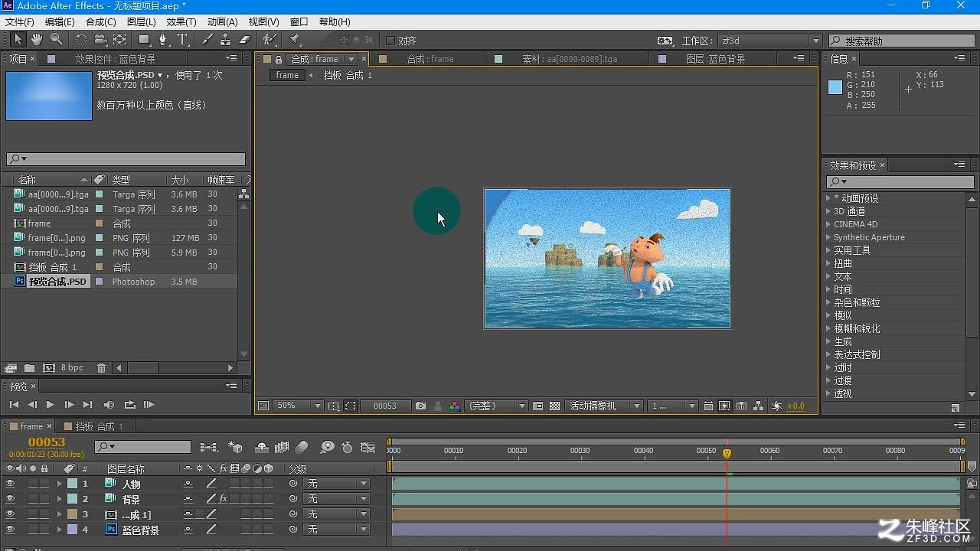Screen dimensions: 980x551
Task: Click the region of interest icon
Action: click(538, 406)
